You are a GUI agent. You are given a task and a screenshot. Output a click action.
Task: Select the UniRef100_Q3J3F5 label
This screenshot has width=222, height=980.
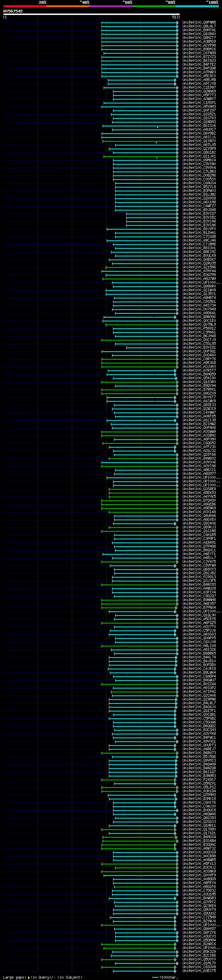click(x=199, y=581)
